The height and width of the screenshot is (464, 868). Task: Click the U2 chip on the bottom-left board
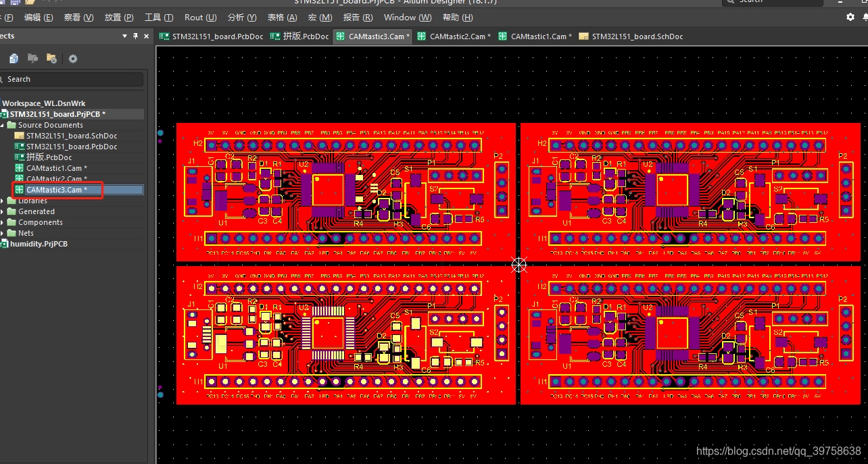coord(329,332)
